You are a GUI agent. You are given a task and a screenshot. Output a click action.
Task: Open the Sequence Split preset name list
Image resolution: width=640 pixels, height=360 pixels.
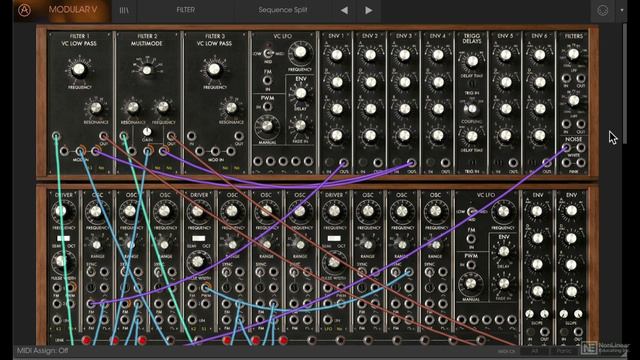point(282,10)
